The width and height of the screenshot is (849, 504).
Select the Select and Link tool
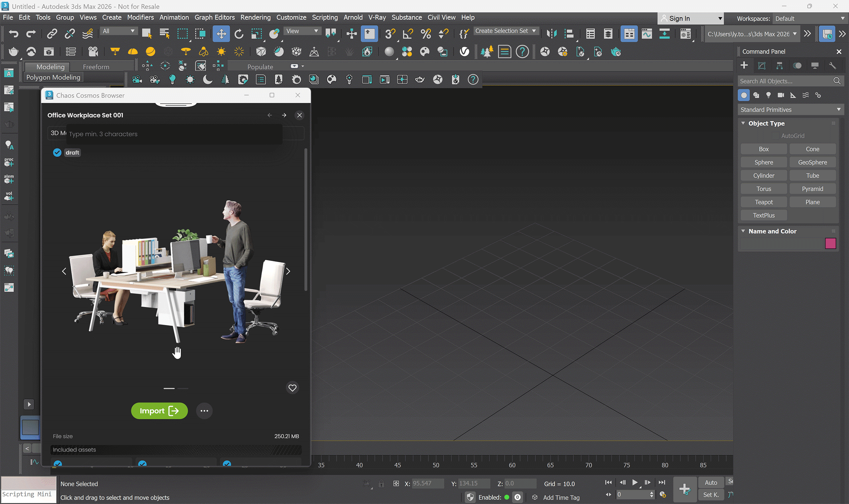click(x=52, y=34)
